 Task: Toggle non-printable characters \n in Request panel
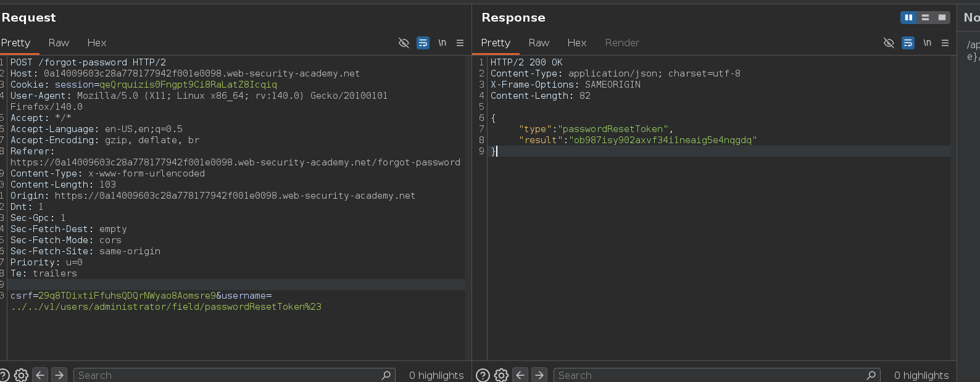coord(442,43)
